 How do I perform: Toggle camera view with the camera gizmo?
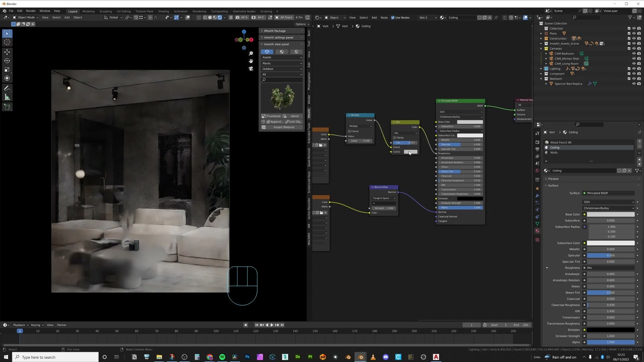coord(251,69)
